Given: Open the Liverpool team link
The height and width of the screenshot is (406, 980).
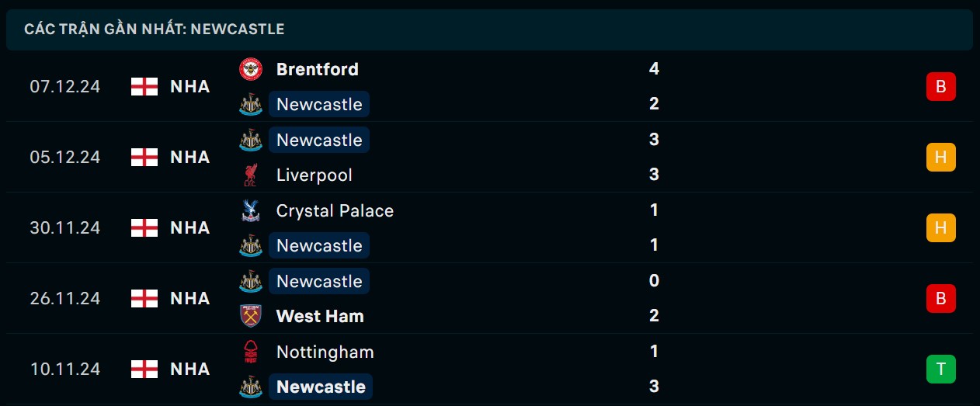Looking at the screenshot, I should pos(314,175).
